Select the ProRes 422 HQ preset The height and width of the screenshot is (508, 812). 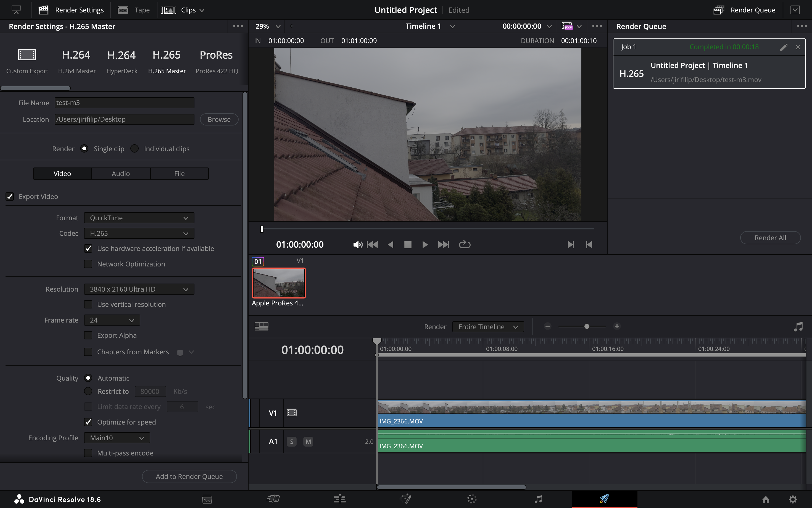pos(217,61)
